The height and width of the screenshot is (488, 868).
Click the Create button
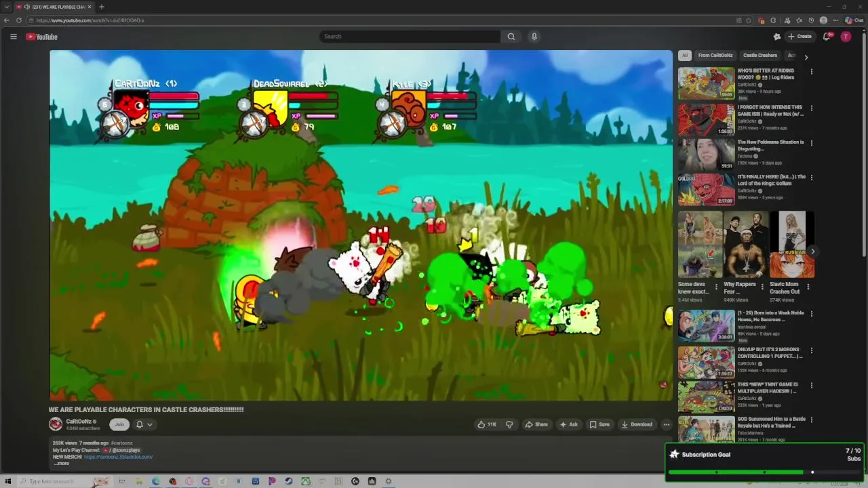[801, 37]
